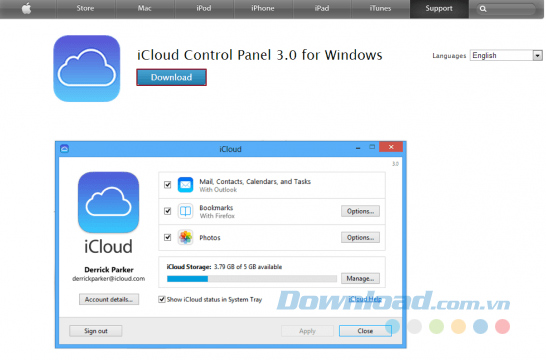Toggle the Photos checkbox
This screenshot has height=360, width=546.
[167, 237]
